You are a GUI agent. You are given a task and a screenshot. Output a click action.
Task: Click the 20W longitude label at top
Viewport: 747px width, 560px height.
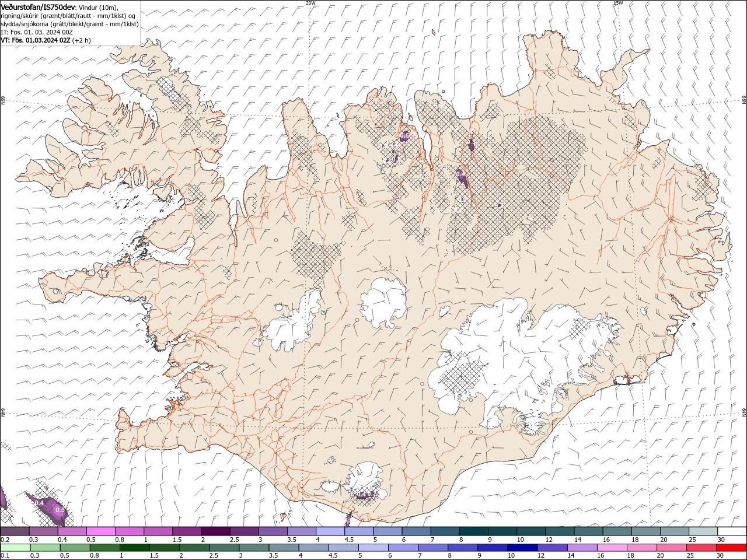(x=311, y=3)
